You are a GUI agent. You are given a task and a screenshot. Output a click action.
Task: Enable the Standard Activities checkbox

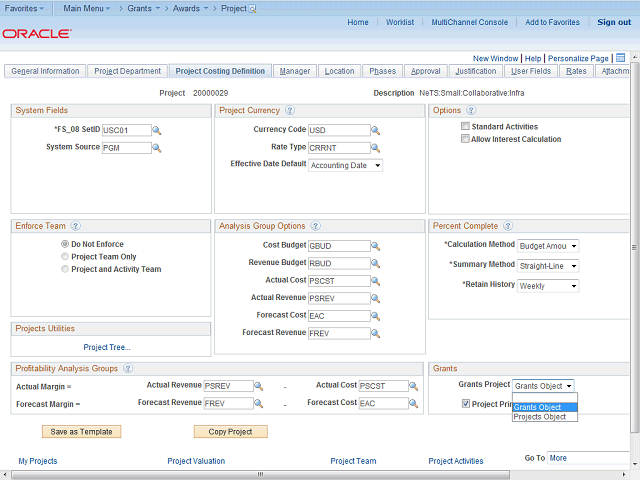(x=465, y=127)
